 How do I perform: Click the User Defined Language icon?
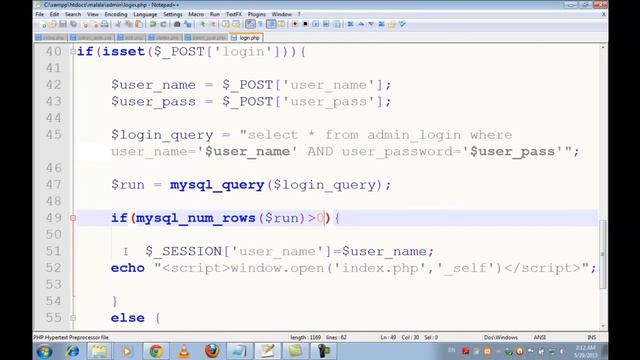(281, 24)
